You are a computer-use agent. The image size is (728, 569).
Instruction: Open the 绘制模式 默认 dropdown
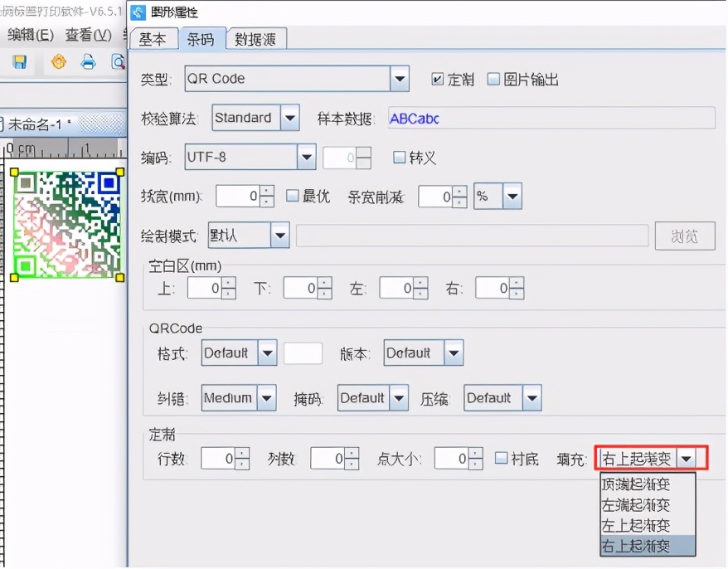(x=280, y=235)
